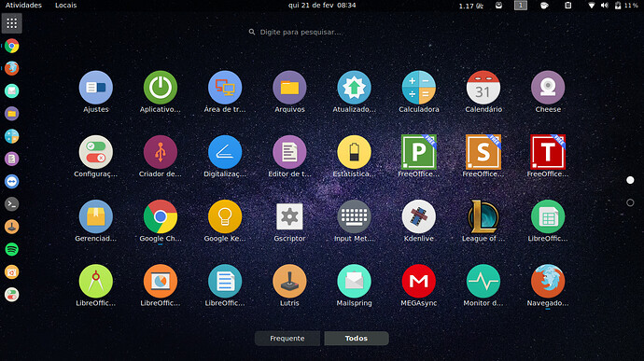This screenshot has height=361, width=644.
Task: Open red FreeOffice T icon
Action: (548, 152)
